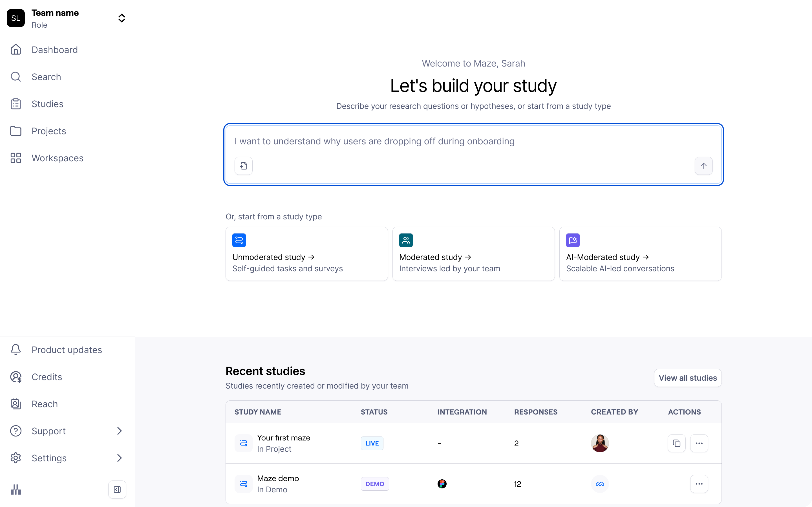Click View all studies button
The image size is (812, 507).
(x=688, y=378)
